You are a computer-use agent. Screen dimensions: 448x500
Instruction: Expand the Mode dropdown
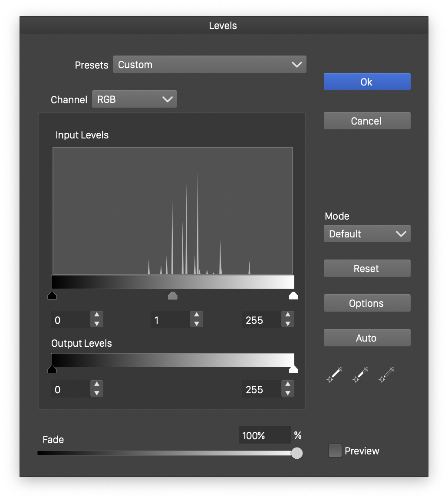pyautogui.click(x=367, y=234)
